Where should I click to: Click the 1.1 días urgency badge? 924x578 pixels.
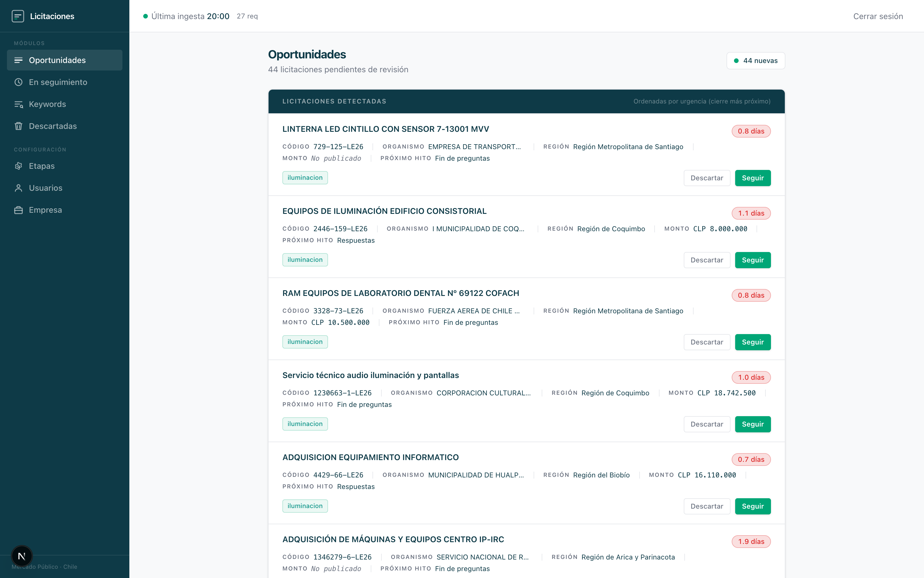751,213
